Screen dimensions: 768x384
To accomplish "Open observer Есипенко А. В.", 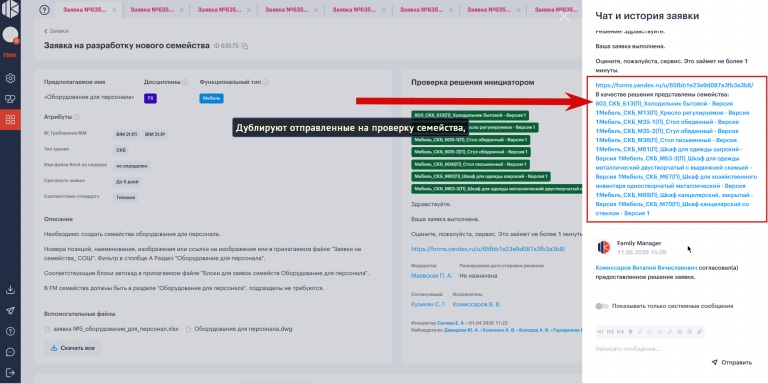I will (x=500, y=331).
